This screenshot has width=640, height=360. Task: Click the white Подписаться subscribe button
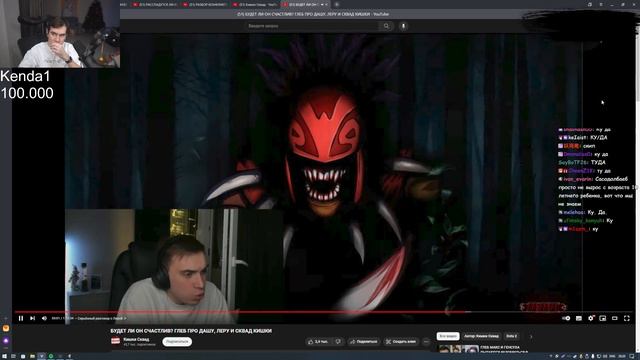pos(177,342)
